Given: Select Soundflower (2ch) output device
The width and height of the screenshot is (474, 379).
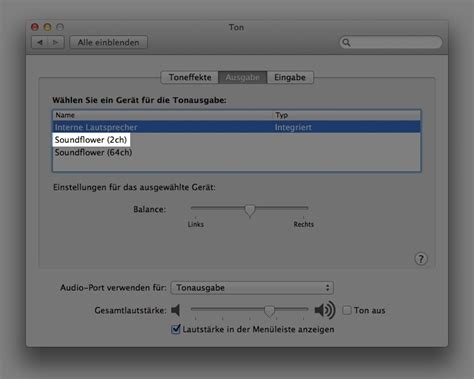Looking at the screenshot, I should pos(237,140).
